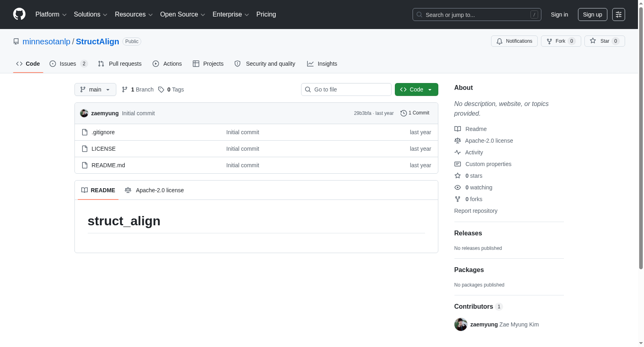Click the GitHub octocat logo
644x347 pixels.
click(x=19, y=14)
